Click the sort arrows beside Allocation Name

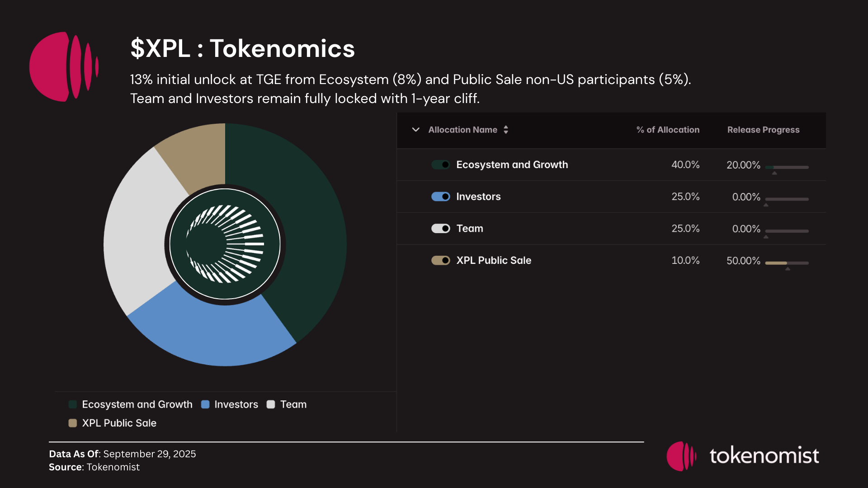(x=506, y=130)
